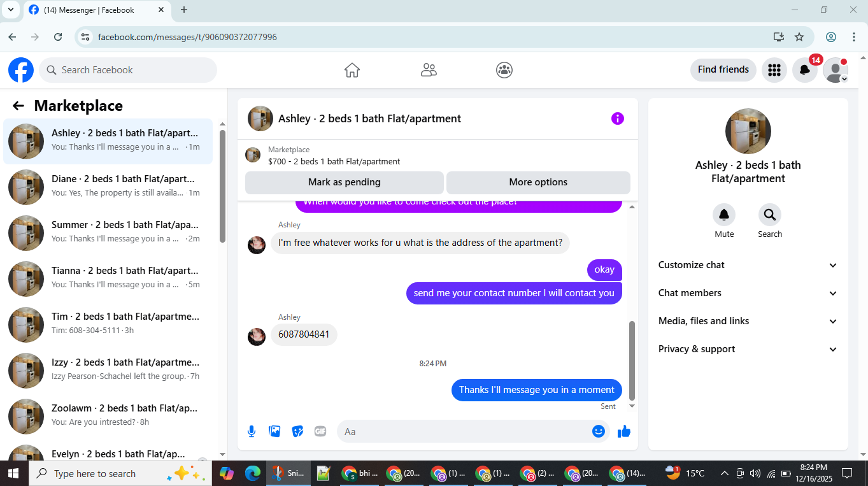Open the Chrome three-dot menu
868x486 pixels.
click(x=854, y=37)
